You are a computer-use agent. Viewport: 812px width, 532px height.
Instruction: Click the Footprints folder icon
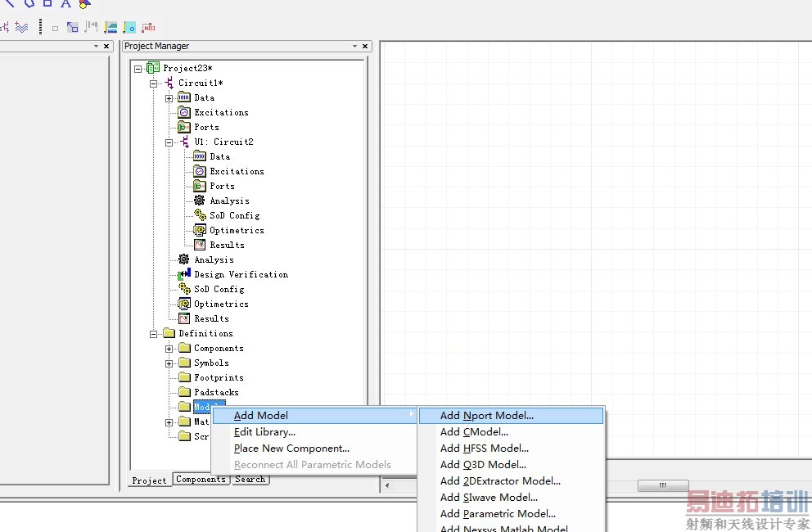point(184,377)
